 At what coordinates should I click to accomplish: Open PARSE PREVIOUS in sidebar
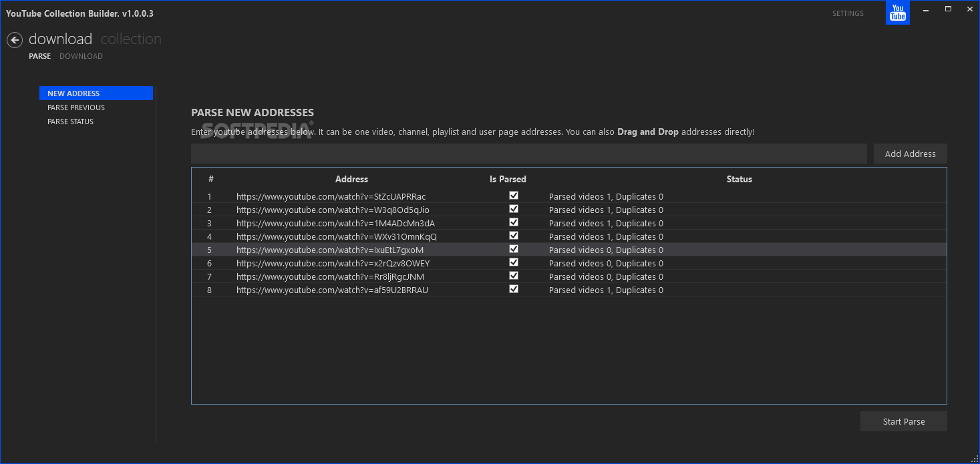(x=76, y=107)
